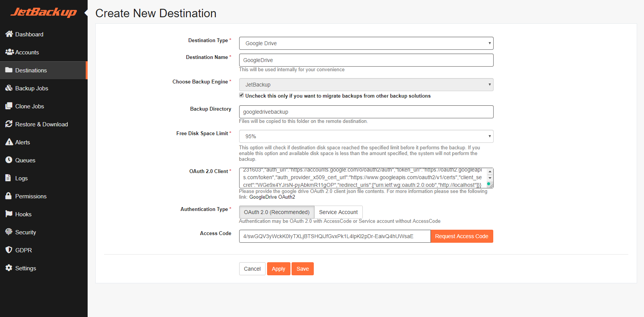Click the Access Code input field
The height and width of the screenshot is (317, 644).
335,236
